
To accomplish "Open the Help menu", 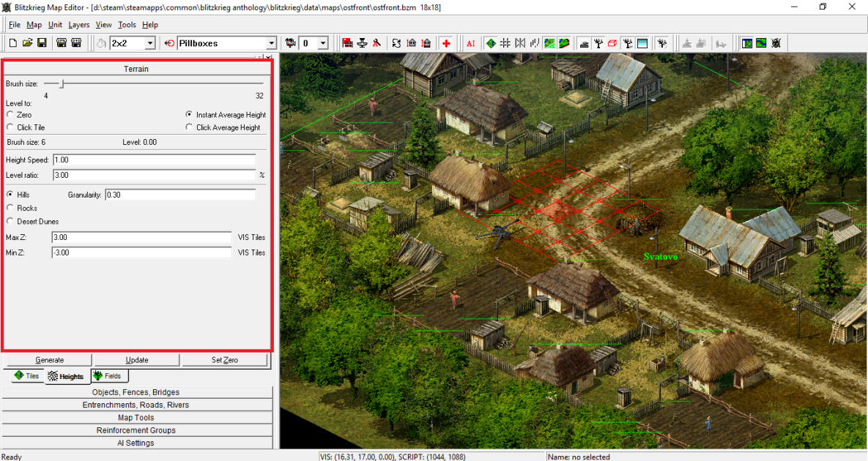I will (150, 24).
